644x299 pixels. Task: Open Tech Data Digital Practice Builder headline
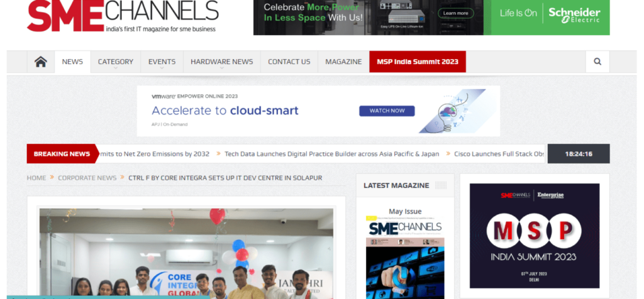332,155
